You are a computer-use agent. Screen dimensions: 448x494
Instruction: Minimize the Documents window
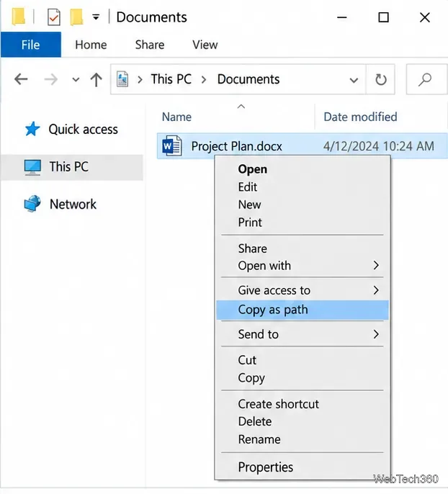[x=342, y=17]
